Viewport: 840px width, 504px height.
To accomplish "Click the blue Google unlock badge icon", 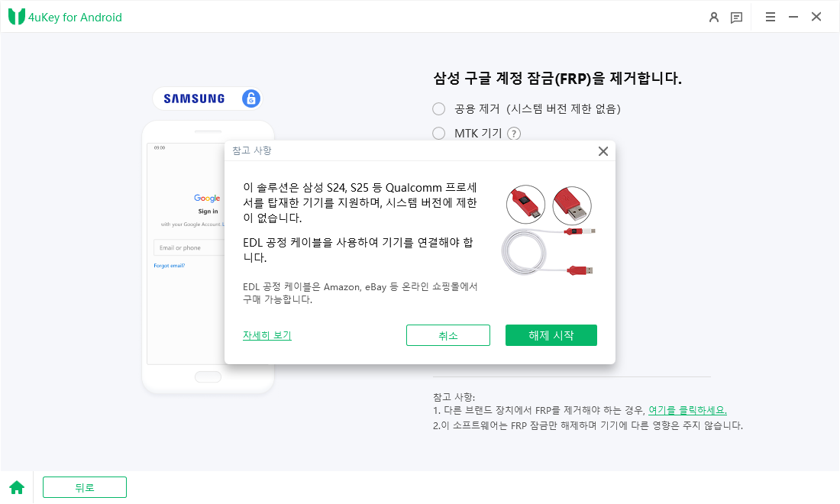I will tap(250, 99).
